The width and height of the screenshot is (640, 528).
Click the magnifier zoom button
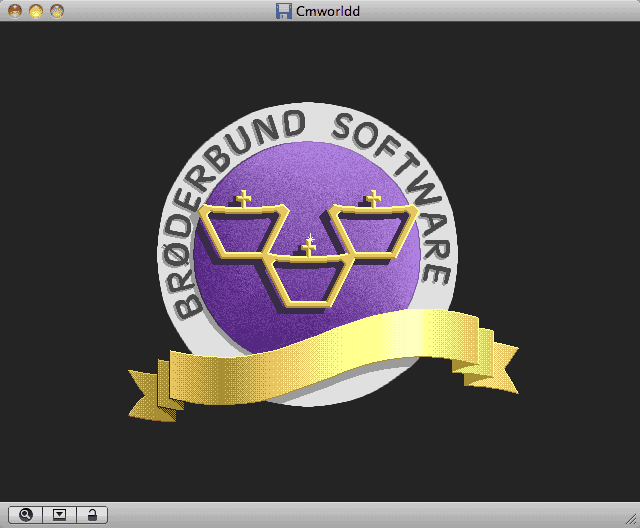25,515
